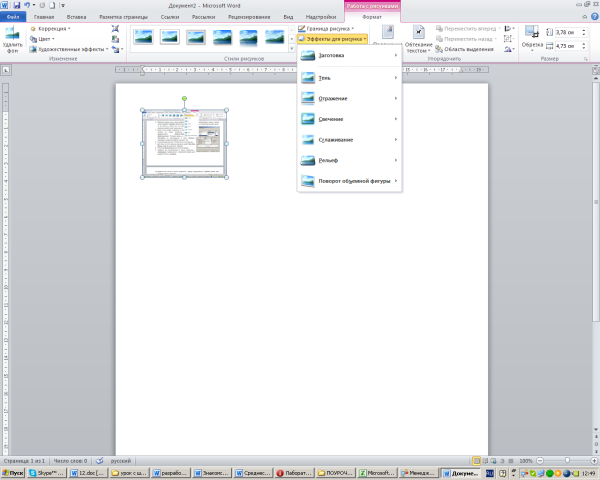Expand Художественные эффекты dropdown
Screen dimensions: 600x480
click(68, 48)
